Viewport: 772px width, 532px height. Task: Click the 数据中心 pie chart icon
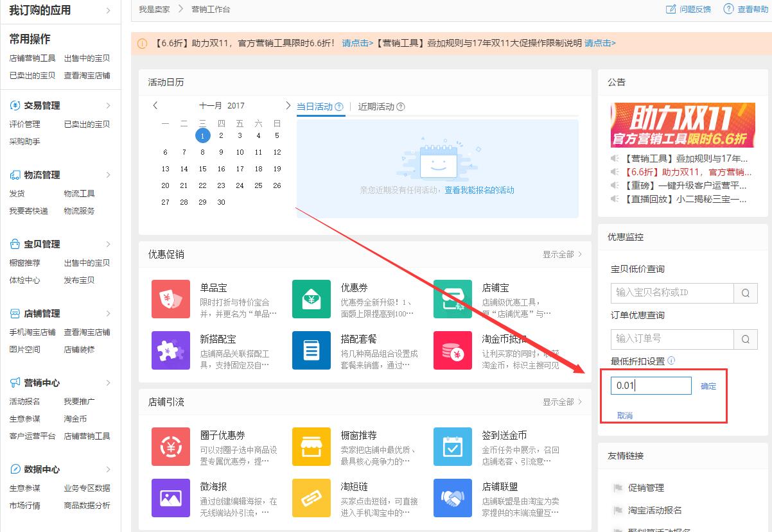(x=15, y=469)
